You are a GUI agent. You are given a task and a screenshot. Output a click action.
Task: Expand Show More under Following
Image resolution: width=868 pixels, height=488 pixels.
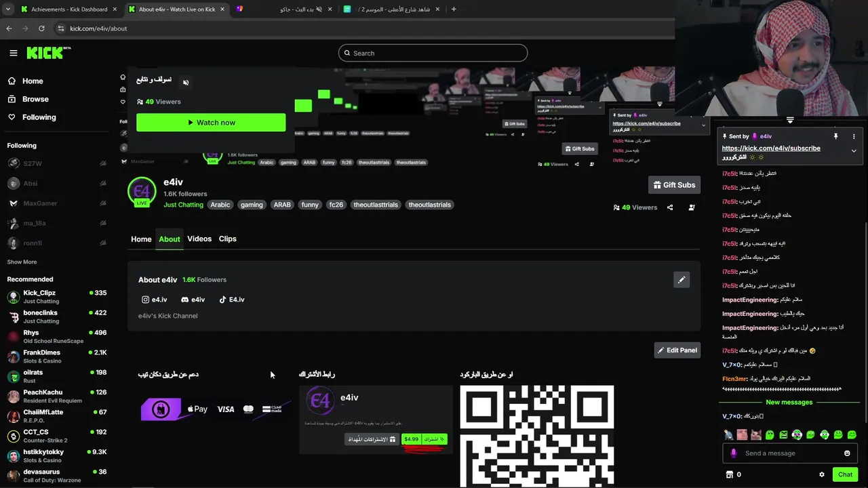pyautogui.click(x=22, y=262)
